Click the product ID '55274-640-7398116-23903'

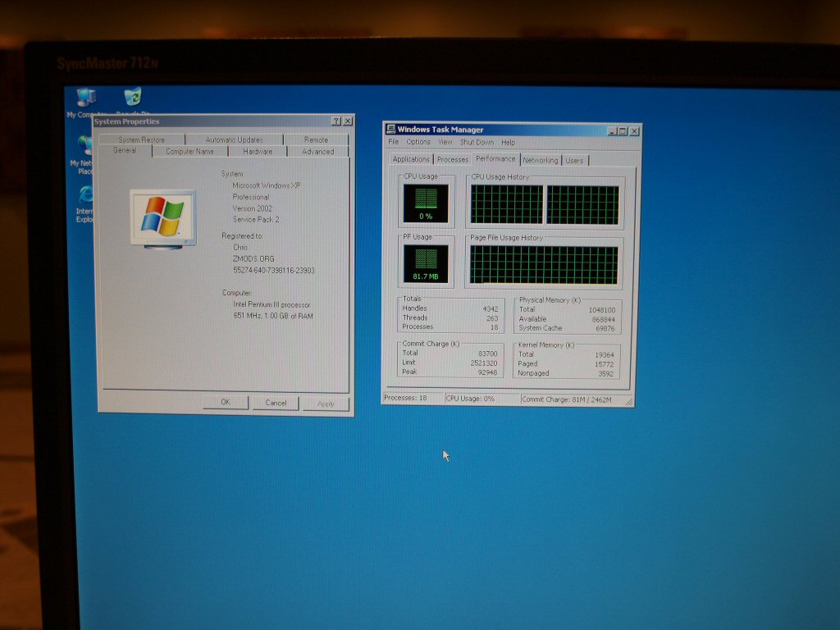tap(274, 271)
